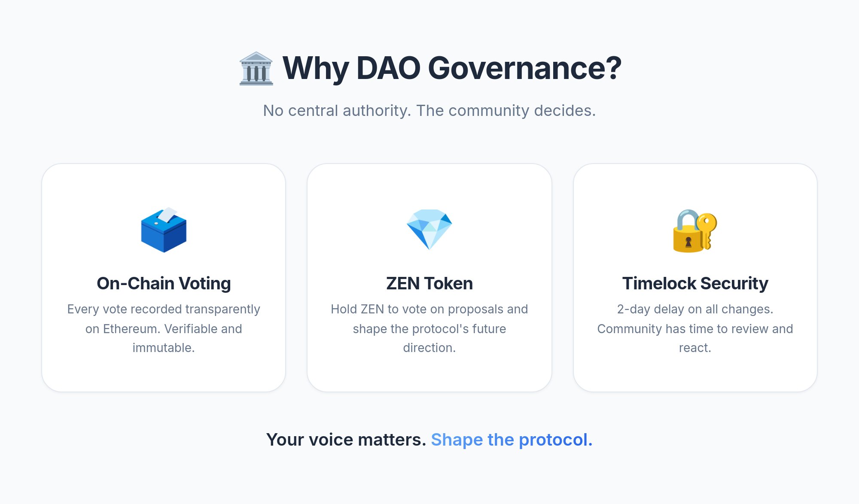Follow the "Shape the protocol." link
859x504 pixels.
click(512, 440)
